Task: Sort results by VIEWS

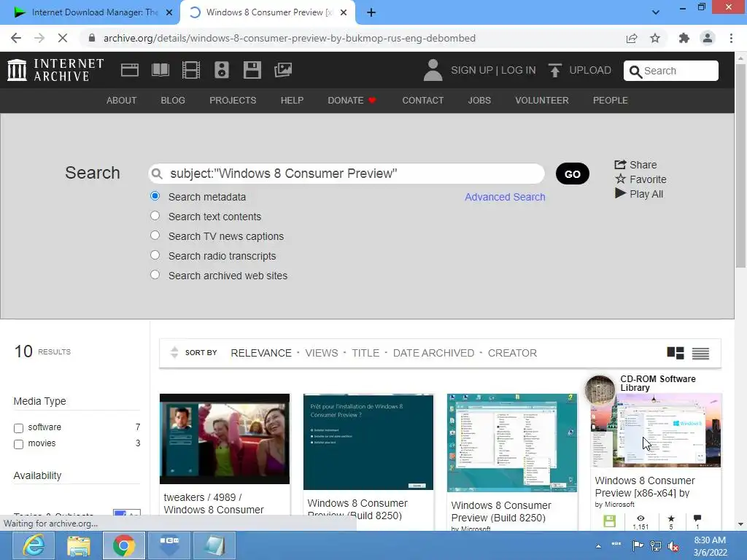Action: click(322, 353)
